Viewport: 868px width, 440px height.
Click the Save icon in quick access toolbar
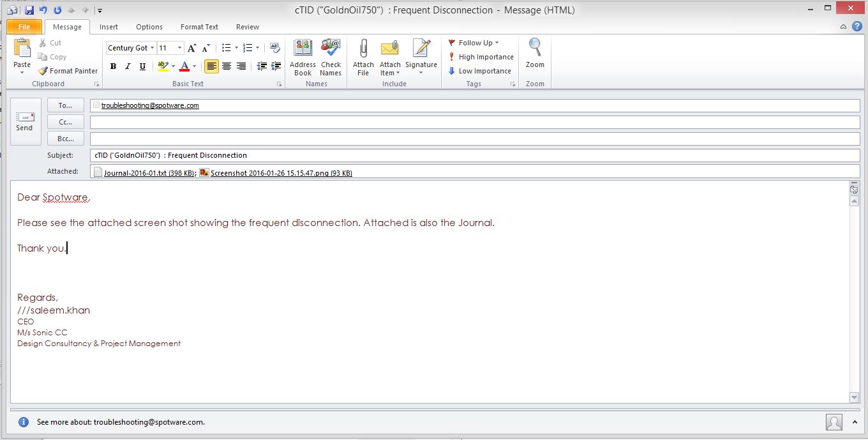29,10
